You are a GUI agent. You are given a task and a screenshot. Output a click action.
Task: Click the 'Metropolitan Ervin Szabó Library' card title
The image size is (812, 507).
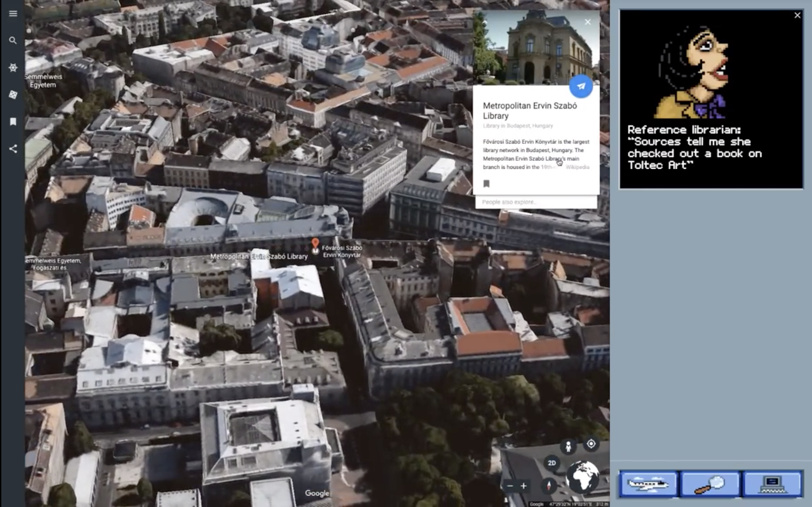(x=530, y=111)
